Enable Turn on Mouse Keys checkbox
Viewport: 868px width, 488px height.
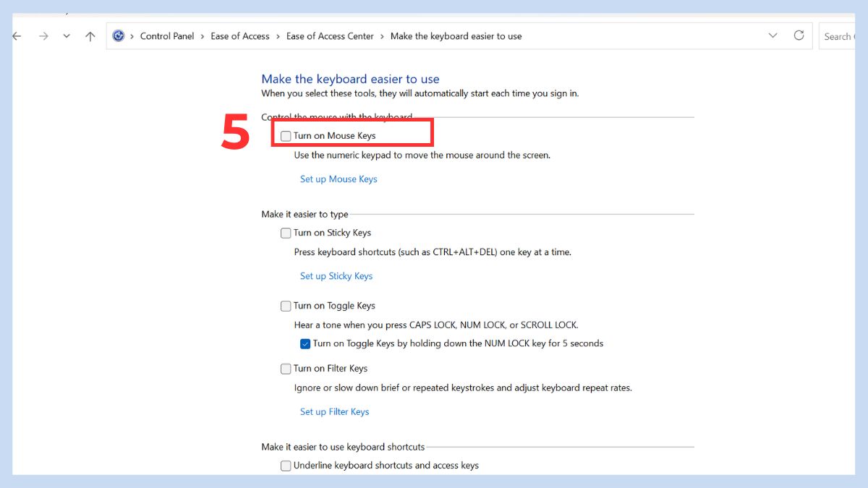(x=286, y=136)
